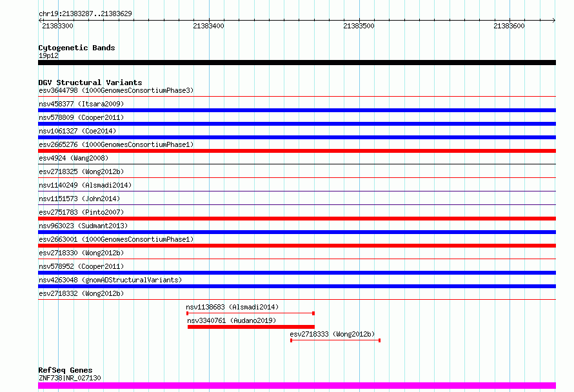Open the nsv963023 (Sudmant2013) variant label
Viewport: 574px width, 392px height.
pos(83,226)
